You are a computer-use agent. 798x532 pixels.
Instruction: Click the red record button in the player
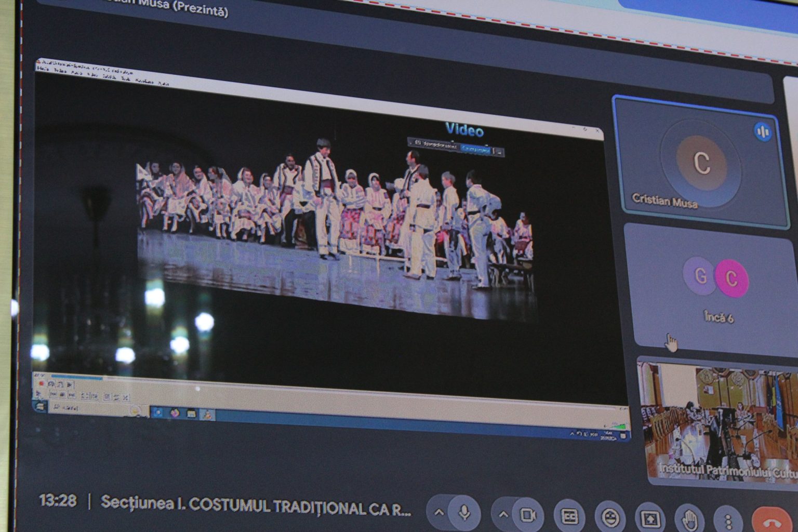click(41, 383)
